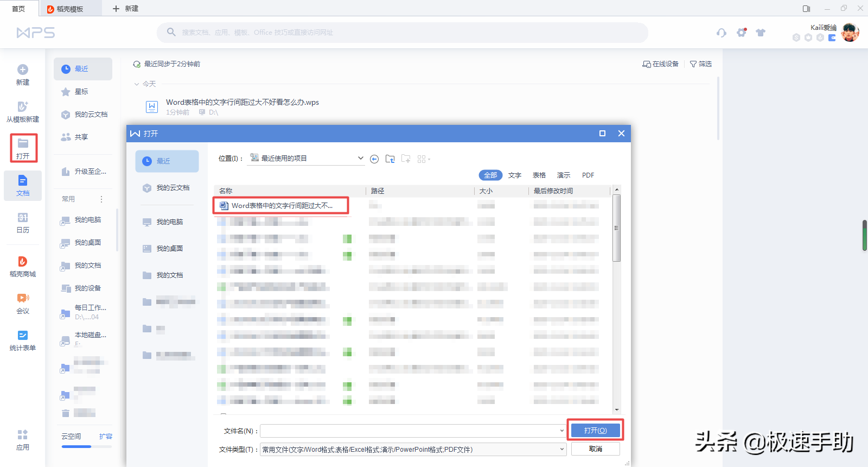Screen dimensions: 868x467
Task: Select 我的电脑 in the Open dialog
Action: click(x=167, y=222)
